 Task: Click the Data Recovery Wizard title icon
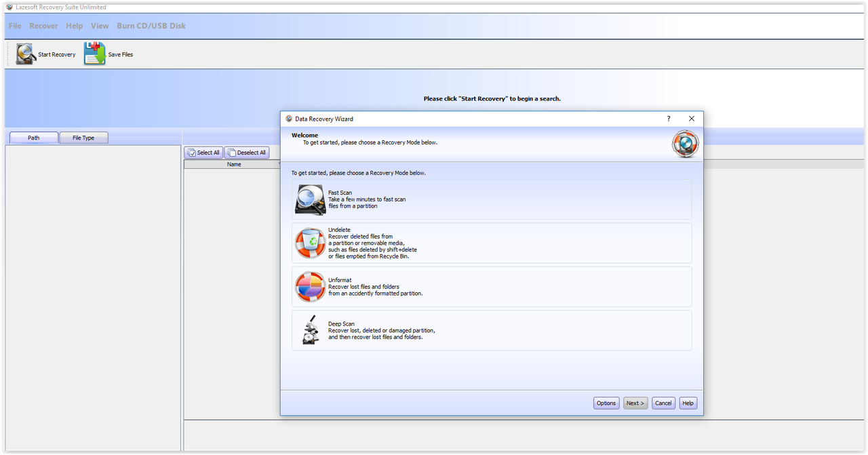pos(289,119)
